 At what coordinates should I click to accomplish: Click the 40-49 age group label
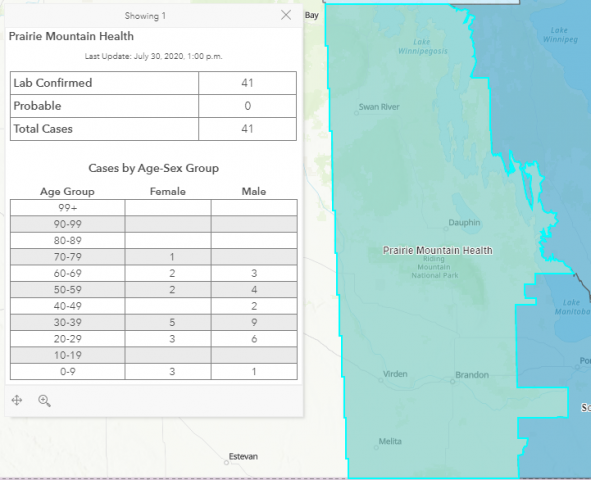click(67, 306)
